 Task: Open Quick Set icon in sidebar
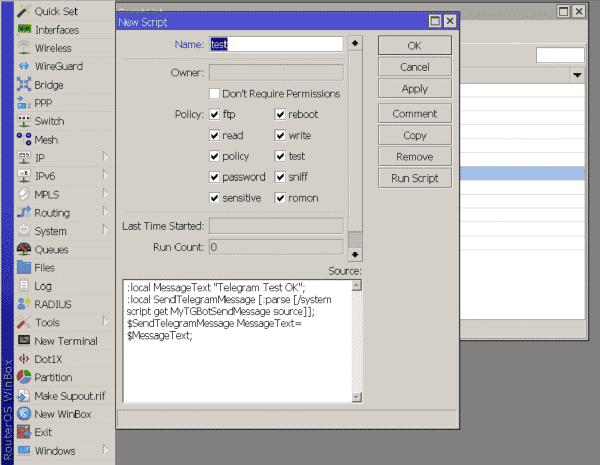coord(24,11)
